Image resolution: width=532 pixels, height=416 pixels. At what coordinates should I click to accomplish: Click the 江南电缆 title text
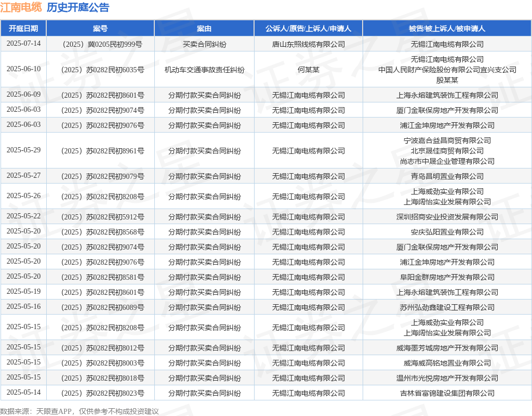(21, 7)
